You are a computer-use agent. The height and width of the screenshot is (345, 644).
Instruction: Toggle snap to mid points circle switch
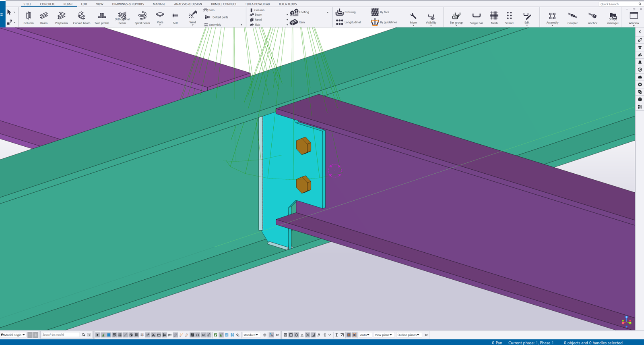[x=296, y=335]
